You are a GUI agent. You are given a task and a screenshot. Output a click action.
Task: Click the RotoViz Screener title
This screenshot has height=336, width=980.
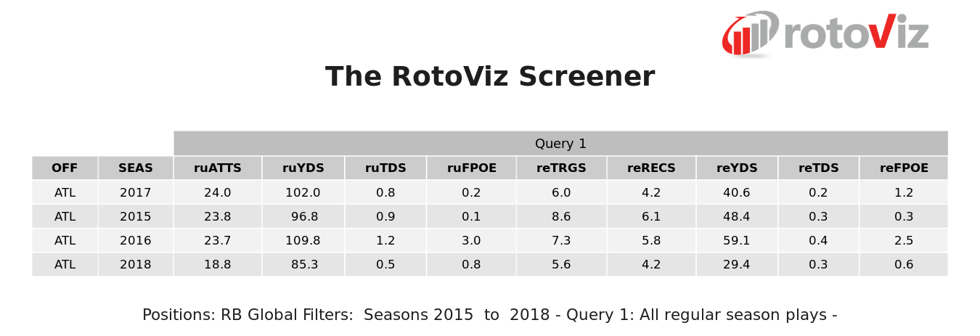click(x=490, y=77)
